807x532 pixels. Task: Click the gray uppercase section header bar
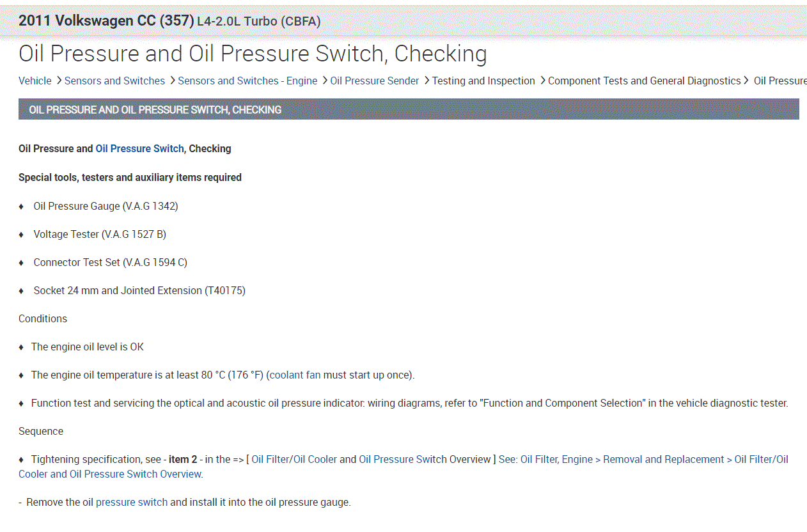[409, 109]
